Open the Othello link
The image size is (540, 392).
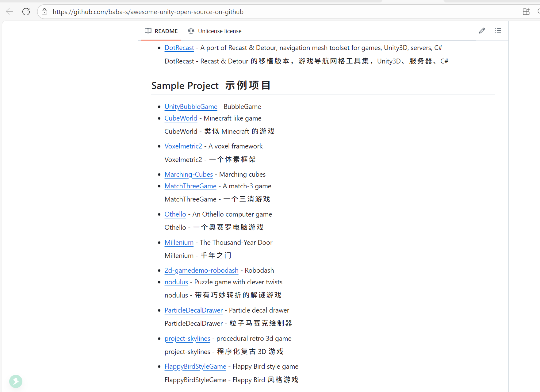175,214
